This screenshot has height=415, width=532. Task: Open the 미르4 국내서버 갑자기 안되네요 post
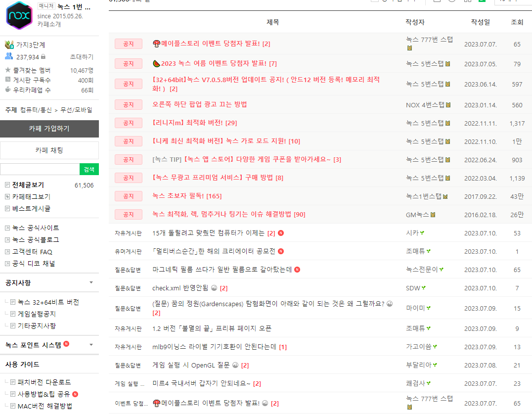(x=201, y=383)
